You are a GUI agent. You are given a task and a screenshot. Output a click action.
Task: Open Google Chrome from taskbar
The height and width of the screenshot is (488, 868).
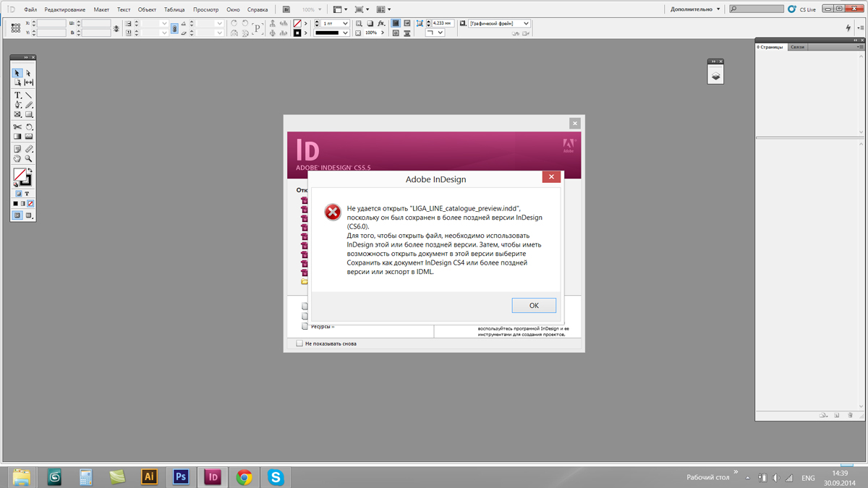click(244, 476)
